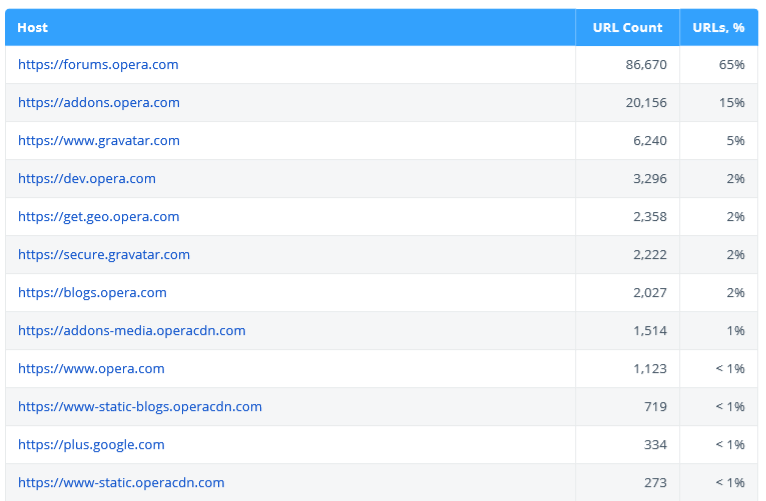Select the URL count value 2,358
The height and width of the screenshot is (501, 766).
[x=650, y=217]
